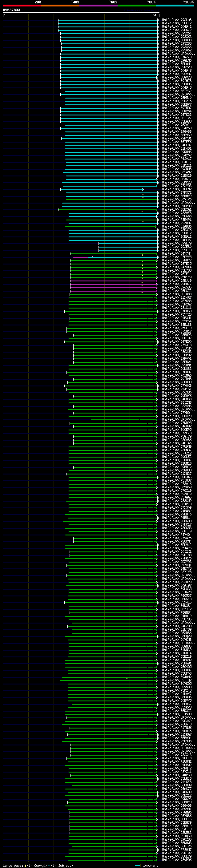Viewport: 197px width, 868px height.
Task: Select the UniRef100_Q9SE78 label
Action: point(177,250)
